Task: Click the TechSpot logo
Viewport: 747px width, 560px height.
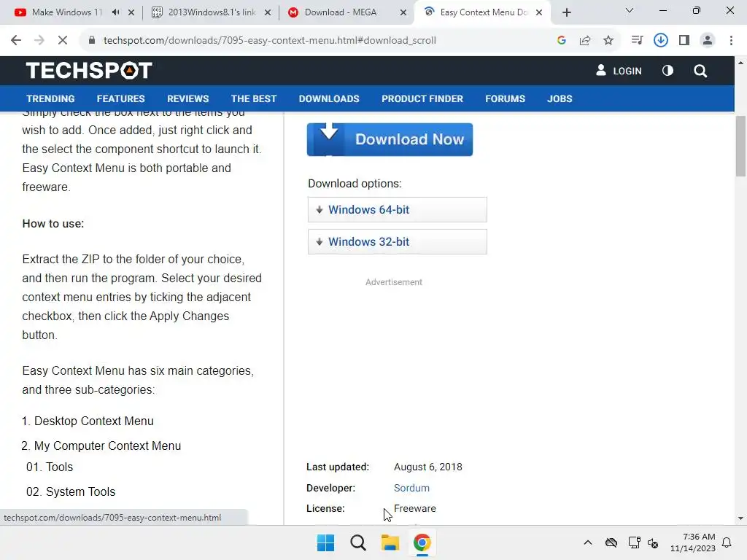Action: pyautogui.click(x=89, y=71)
